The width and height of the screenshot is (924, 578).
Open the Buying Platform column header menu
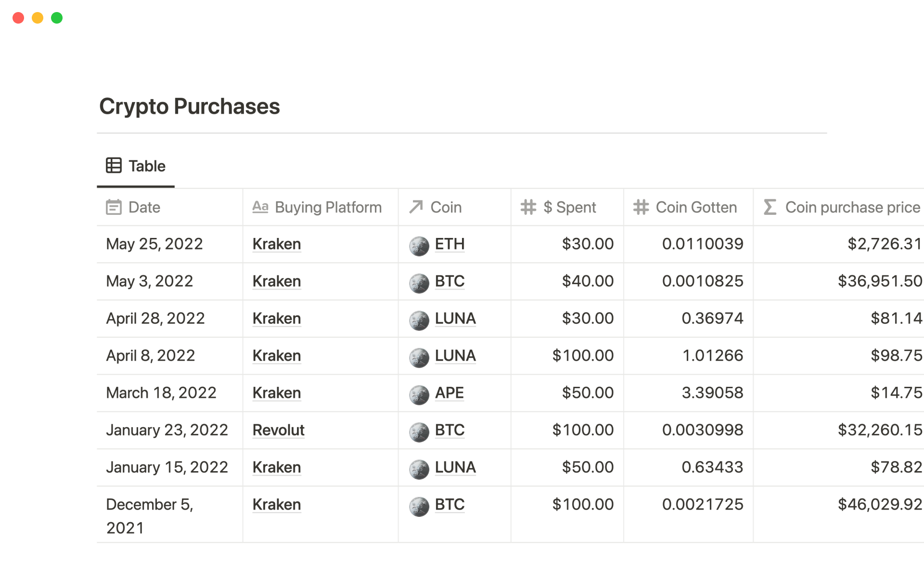point(328,207)
